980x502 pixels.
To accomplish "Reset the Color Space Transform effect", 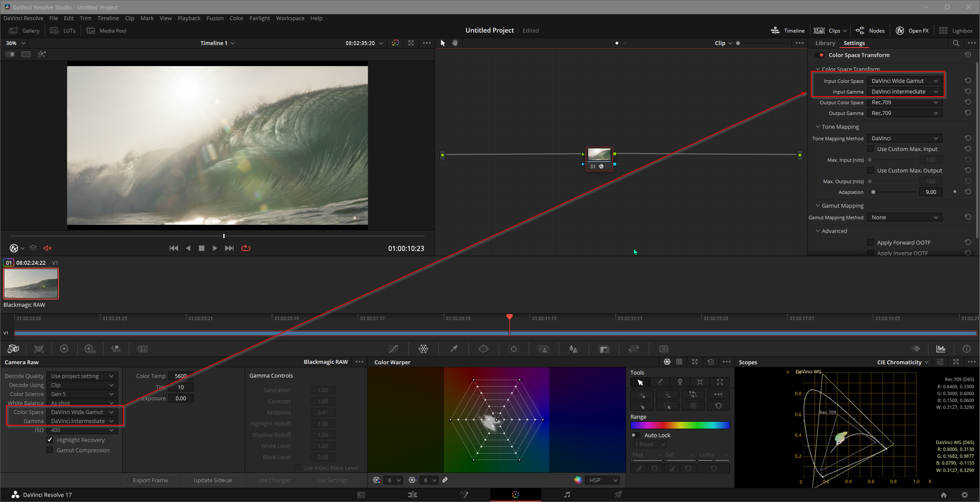I will 968,55.
